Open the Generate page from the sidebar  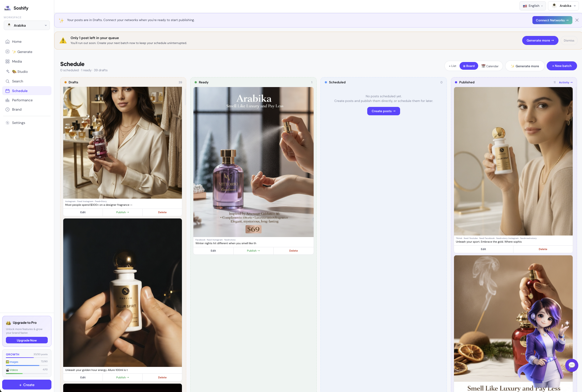click(x=27, y=52)
